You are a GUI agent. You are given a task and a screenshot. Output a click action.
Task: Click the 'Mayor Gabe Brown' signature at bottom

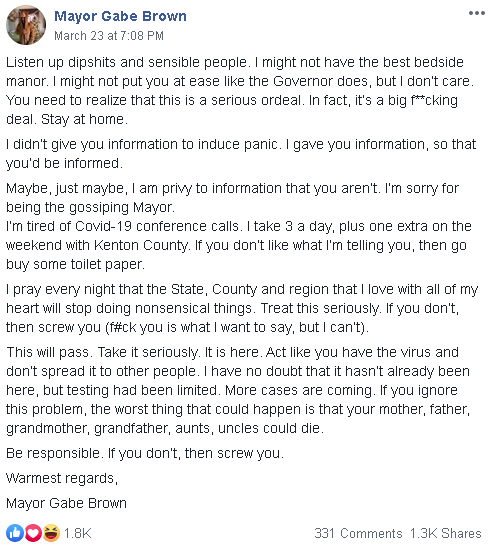point(66,503)
